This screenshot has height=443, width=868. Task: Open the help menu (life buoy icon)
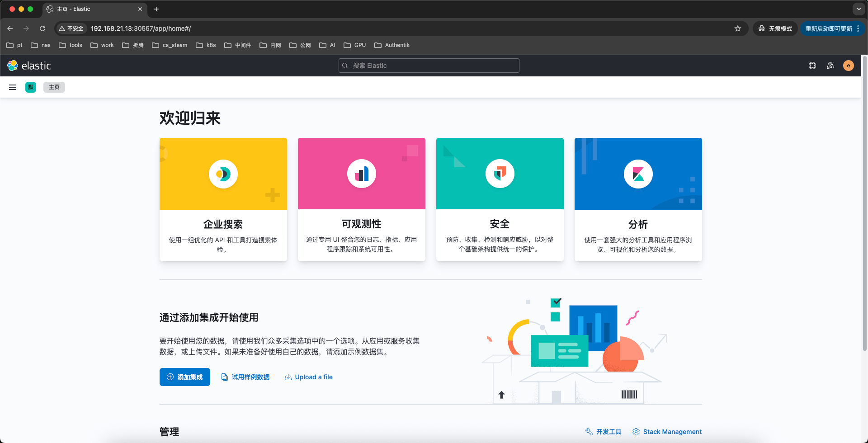(x=812, y=66)
